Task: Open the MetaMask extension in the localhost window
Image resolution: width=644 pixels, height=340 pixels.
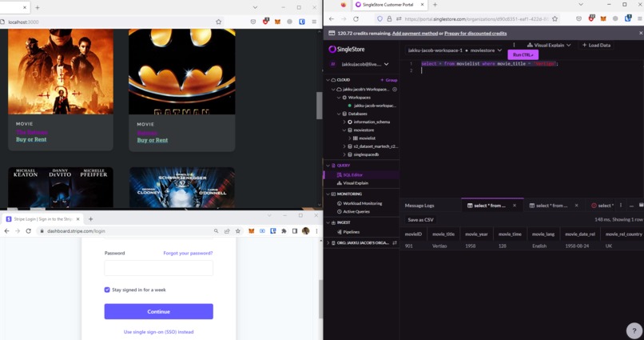Action: coord(277,22)
